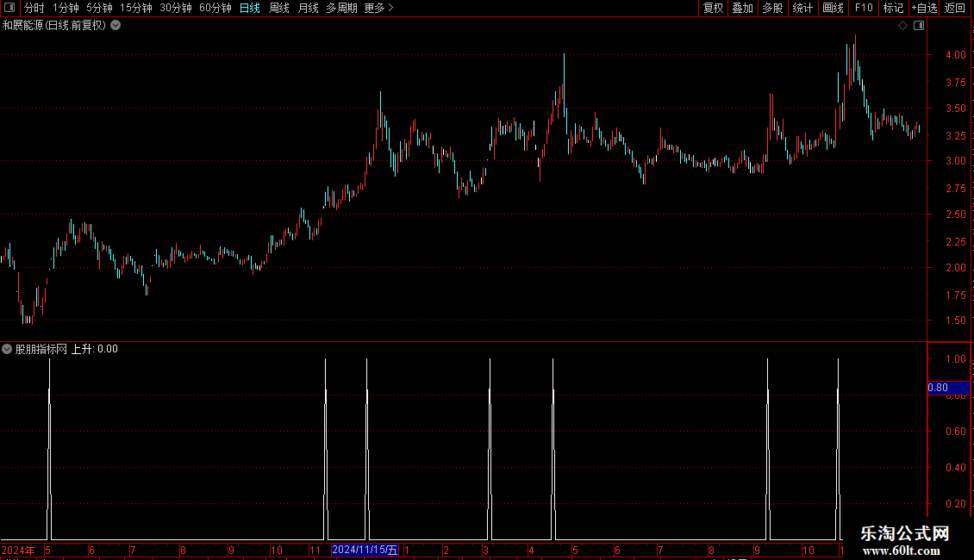Select the 1分钟 period tab
Image resolution: width=974 pixels, height=560 pixels.
tap(66, 8)
